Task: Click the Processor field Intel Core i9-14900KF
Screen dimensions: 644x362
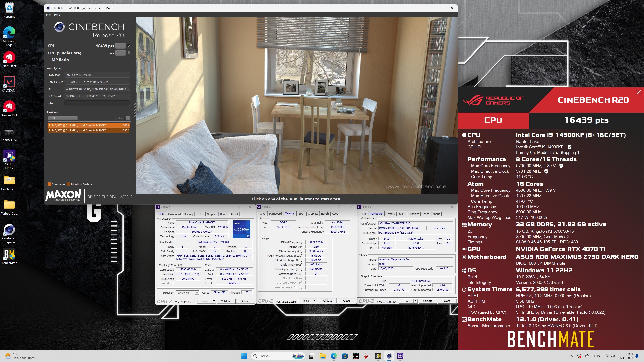Action: click(97, 75)
